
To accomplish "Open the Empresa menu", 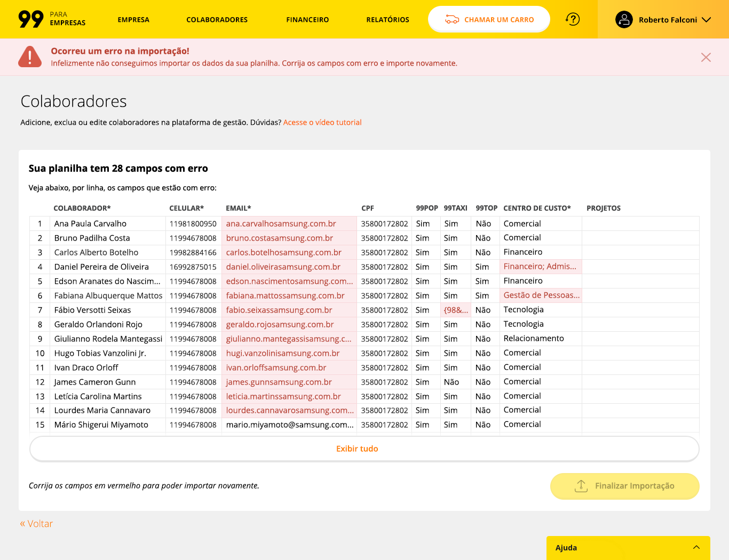I will 133,20.
